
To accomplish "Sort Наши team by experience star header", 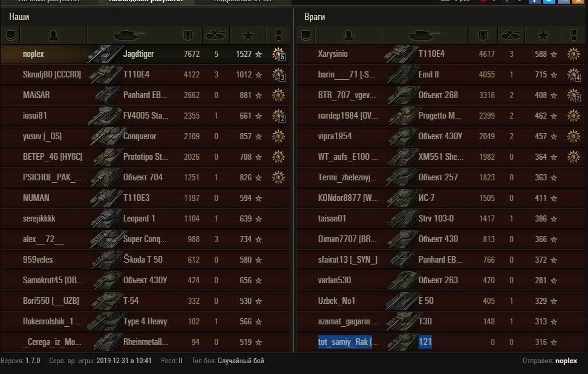I will pyautogui.click(x=248, y=36).
